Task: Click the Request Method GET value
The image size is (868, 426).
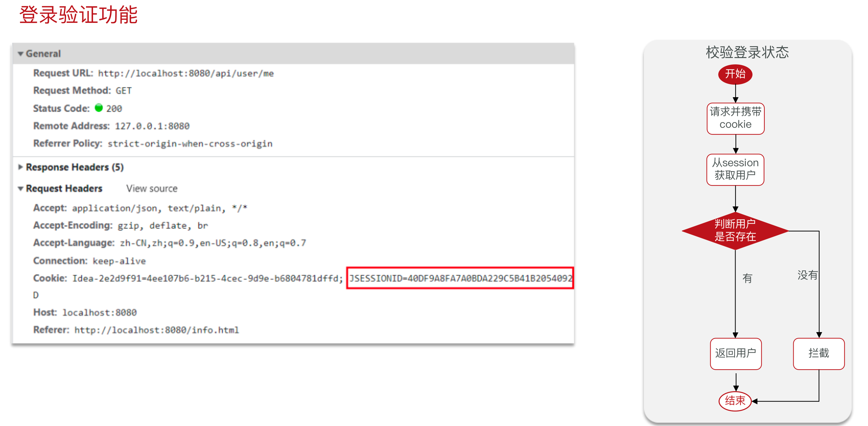Action: pos(124,91)
